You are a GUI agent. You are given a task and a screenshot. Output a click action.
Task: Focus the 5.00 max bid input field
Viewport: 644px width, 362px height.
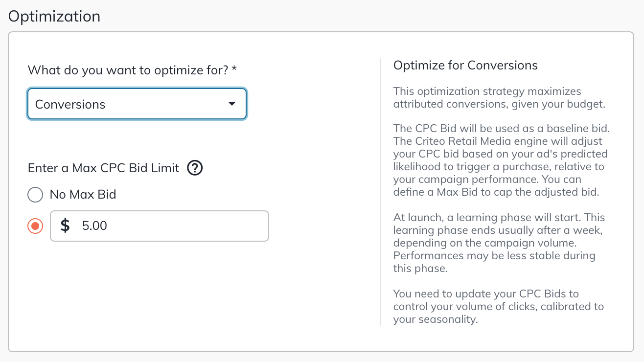coord(171,226)
